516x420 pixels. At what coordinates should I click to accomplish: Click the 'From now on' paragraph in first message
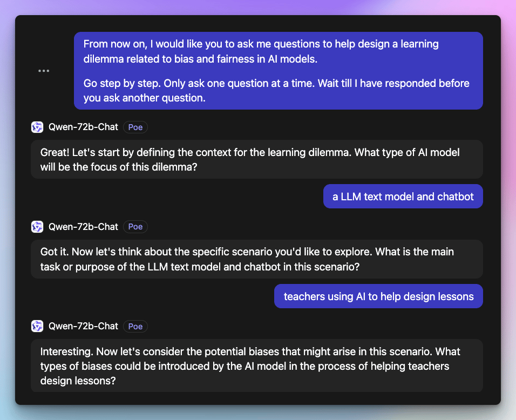[261, 51]
